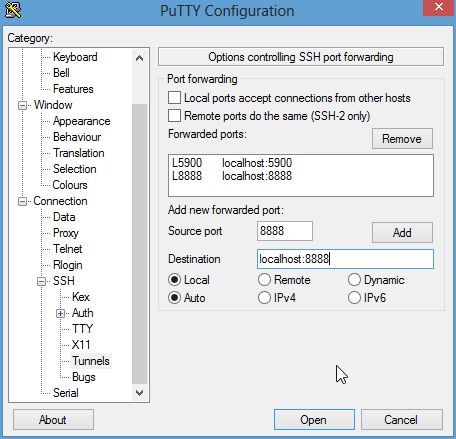
Task: Select the Window category
Action: [x=53, y=105]
